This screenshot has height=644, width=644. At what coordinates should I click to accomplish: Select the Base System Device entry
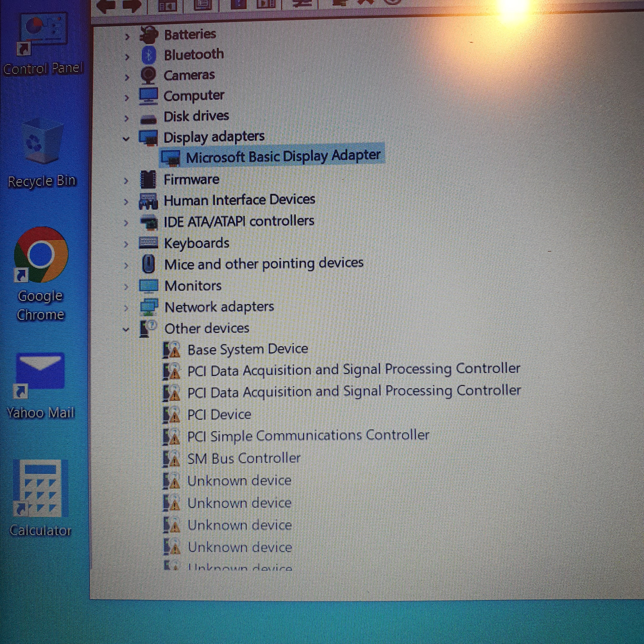[247, 349]
